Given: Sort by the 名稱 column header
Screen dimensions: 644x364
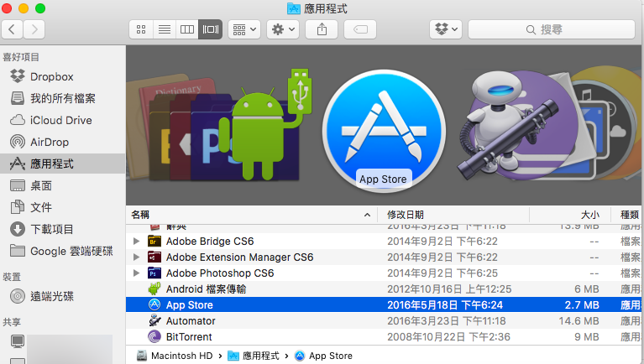Looking at the screenshot, I should (251, 215).
